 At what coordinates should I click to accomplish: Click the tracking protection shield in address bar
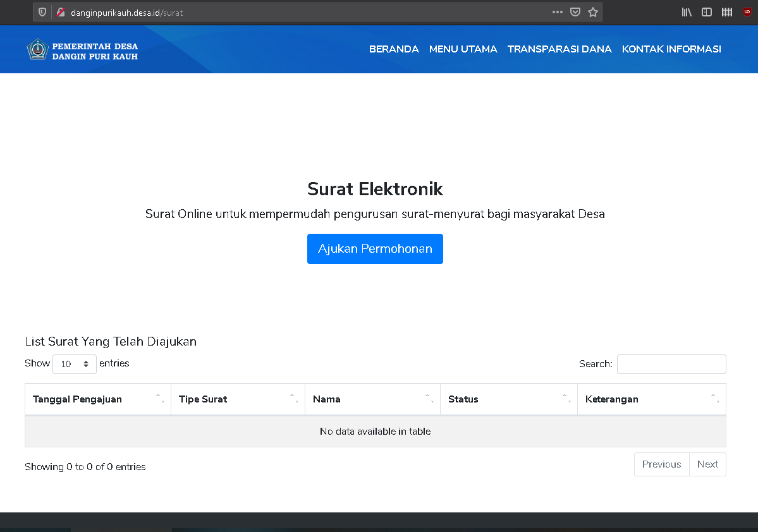click(x=42, y=11)
